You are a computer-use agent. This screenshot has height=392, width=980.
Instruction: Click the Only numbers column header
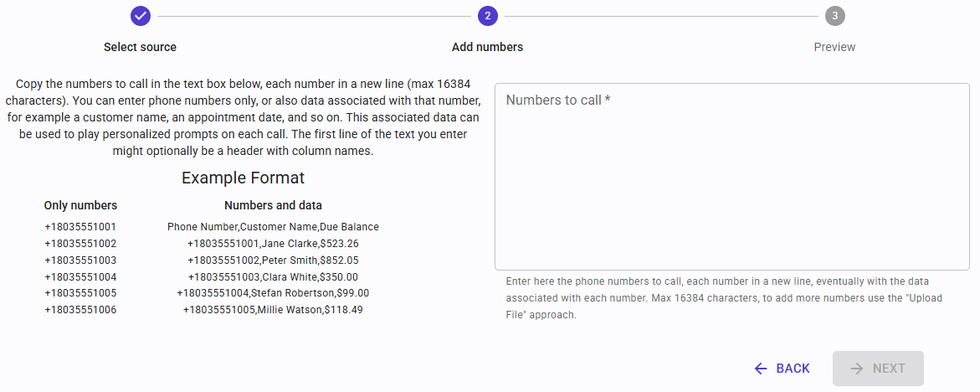tap(80, 205)
